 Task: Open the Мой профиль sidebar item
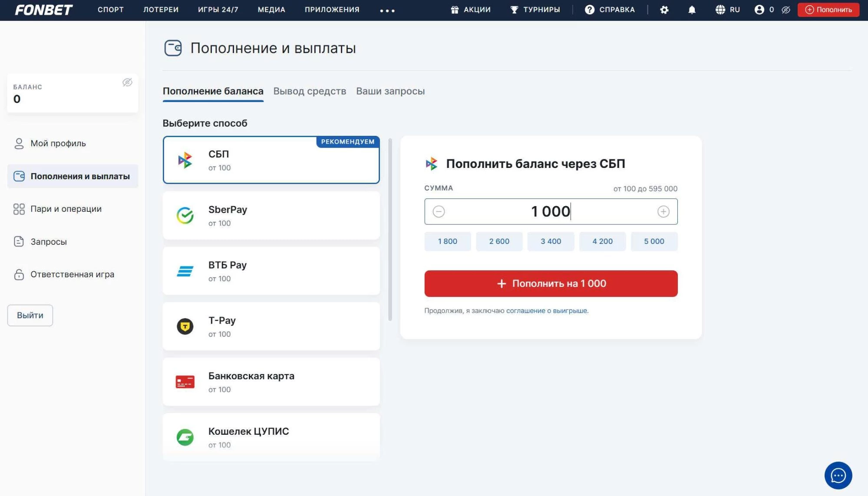(58, 143)
